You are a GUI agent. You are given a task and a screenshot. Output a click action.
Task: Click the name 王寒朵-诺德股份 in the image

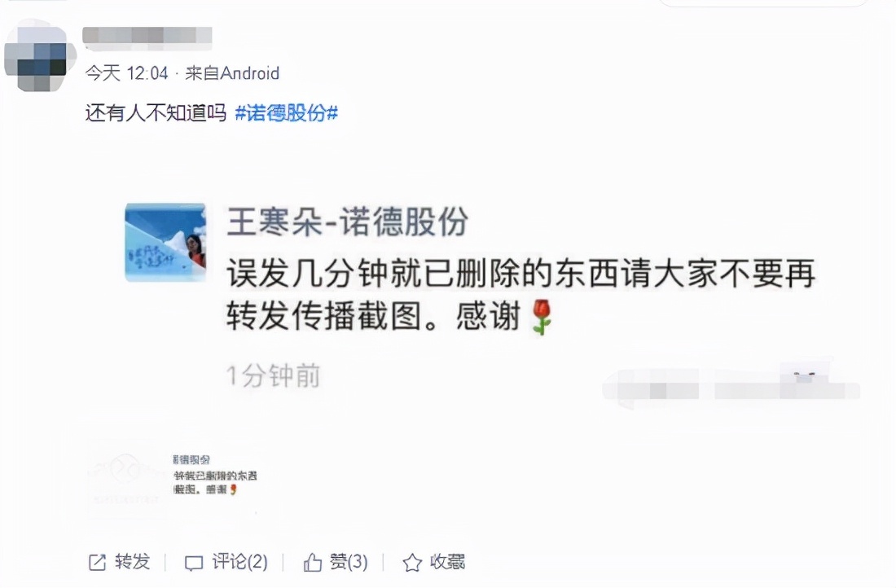coord(348,222)
